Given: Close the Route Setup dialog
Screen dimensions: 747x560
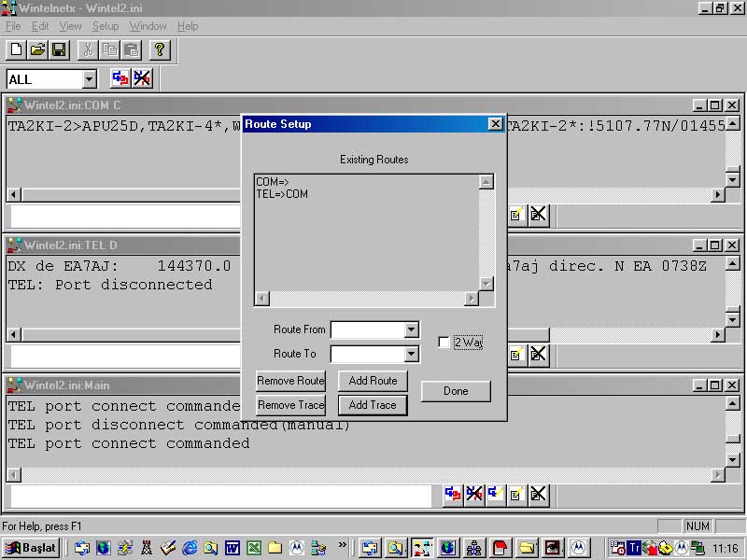Looking at the screenshot, I should (x=496, y=124).
